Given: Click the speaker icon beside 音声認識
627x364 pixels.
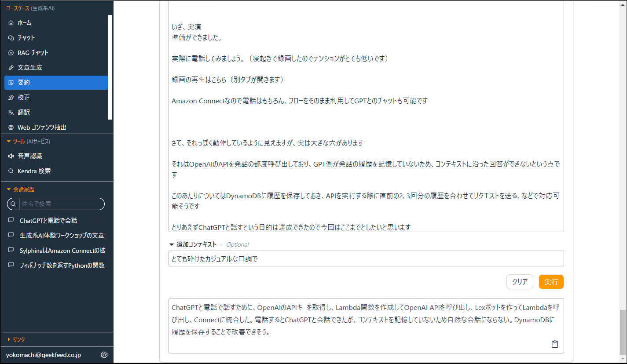Looking at the screenshot, I should click(11, 156).
